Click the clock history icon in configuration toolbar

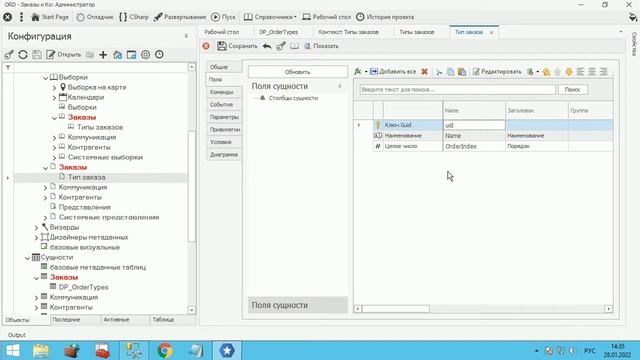click(x=159, y=55)
